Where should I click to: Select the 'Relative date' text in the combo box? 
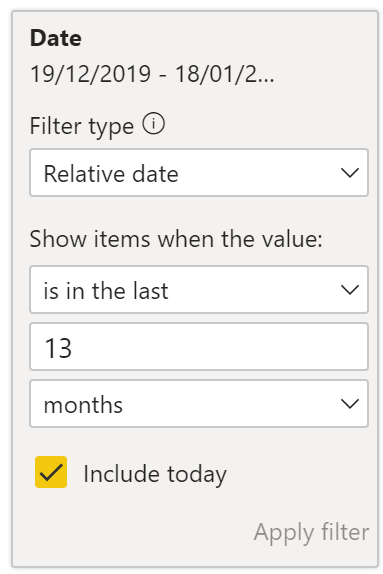point(111,174)
